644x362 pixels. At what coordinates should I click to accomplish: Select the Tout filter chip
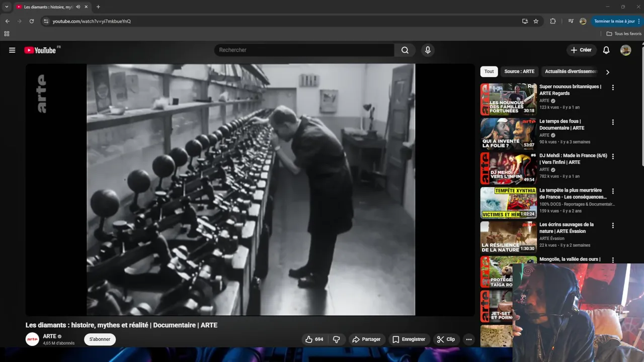click(x=489, y=71)
